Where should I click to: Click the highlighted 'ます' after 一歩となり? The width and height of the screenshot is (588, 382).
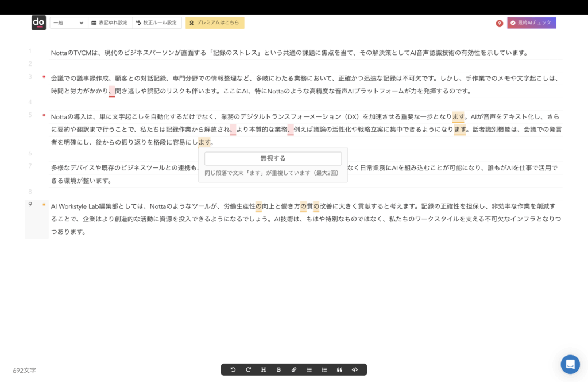tap(458, 117)
